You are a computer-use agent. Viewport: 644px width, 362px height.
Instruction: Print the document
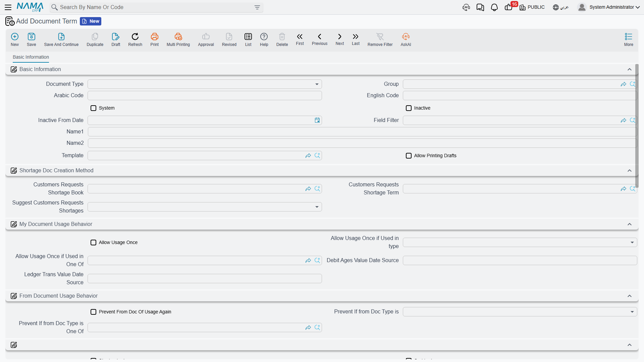click(155, 40)
